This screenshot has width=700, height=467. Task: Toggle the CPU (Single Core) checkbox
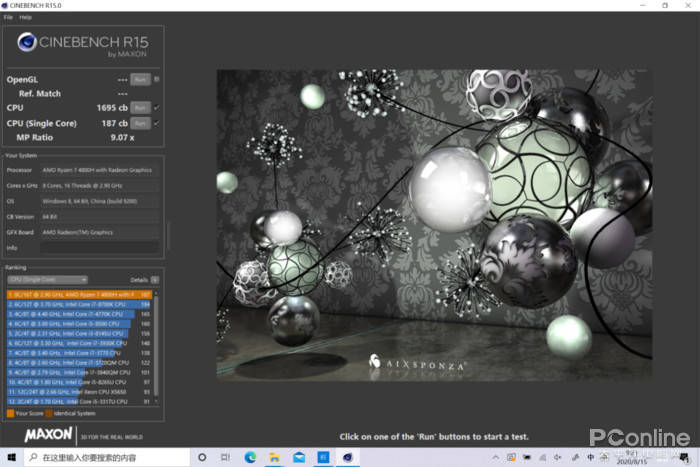[157, 122]
